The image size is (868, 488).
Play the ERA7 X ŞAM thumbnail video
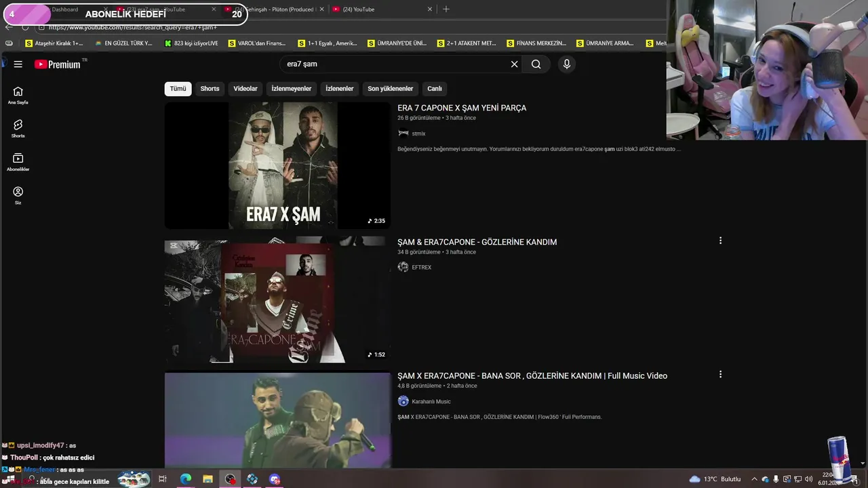(277, 165)
